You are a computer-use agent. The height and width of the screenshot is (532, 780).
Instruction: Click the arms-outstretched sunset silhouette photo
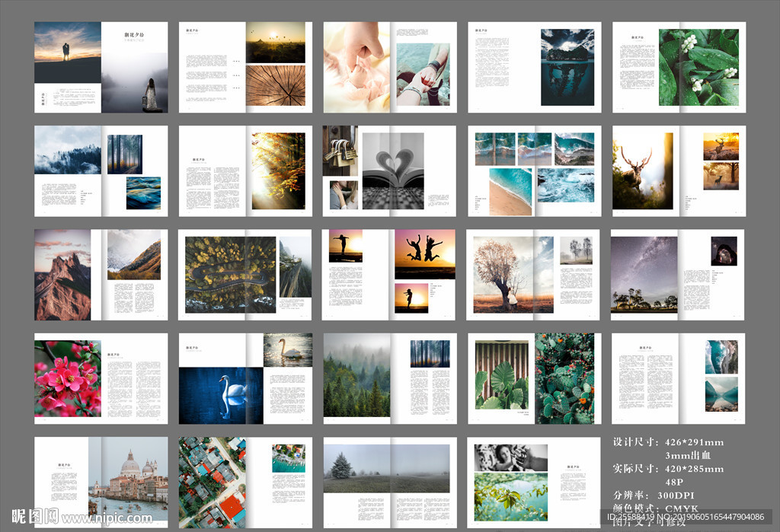click(x=346, y=246)
